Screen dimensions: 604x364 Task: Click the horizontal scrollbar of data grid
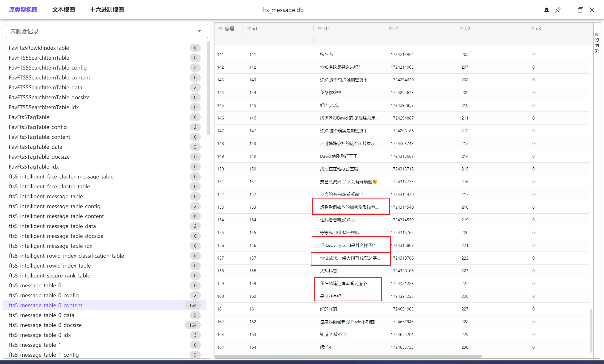click(348, 356)
